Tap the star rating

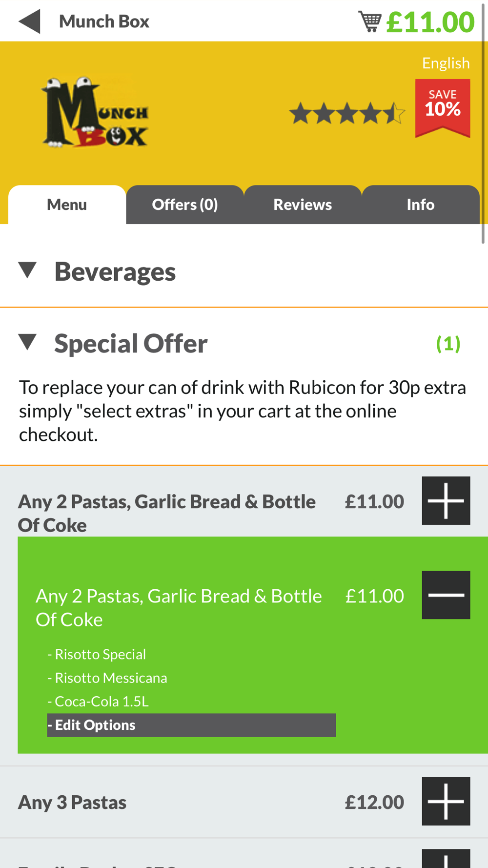pos(347,113)
